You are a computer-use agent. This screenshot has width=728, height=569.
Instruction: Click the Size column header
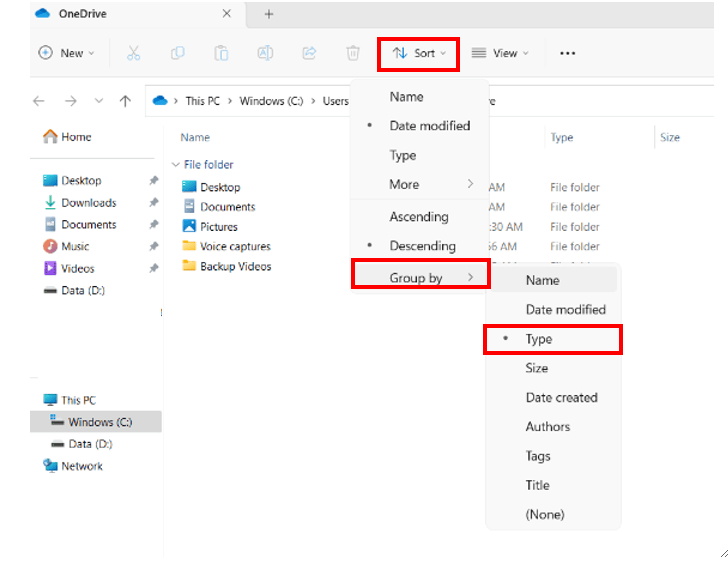point(670,137)
